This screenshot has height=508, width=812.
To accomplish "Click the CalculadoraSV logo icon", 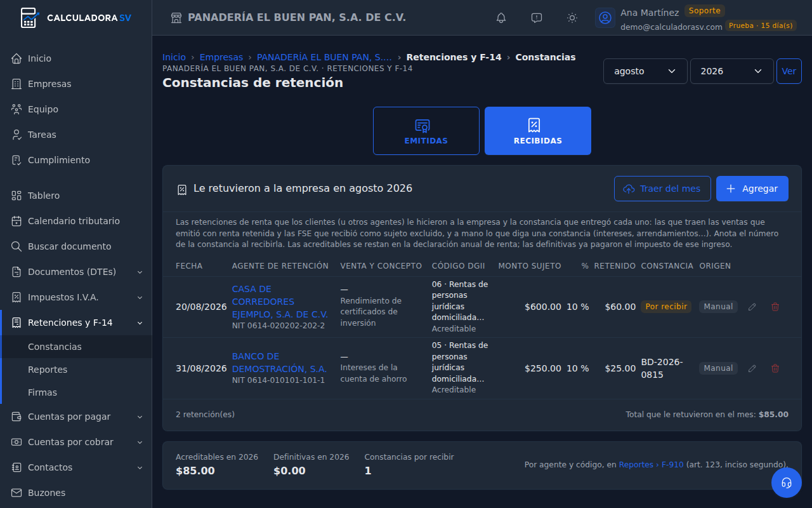I will 29,18.
